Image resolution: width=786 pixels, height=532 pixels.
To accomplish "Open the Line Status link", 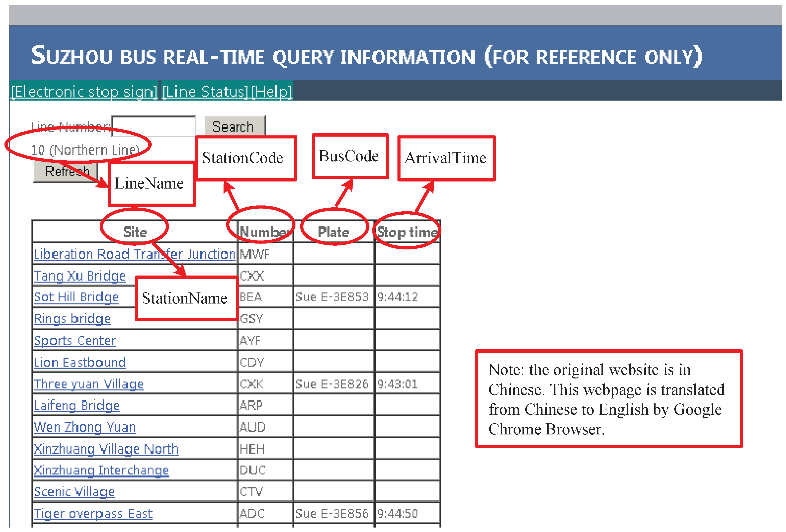I will click(205, 91).
